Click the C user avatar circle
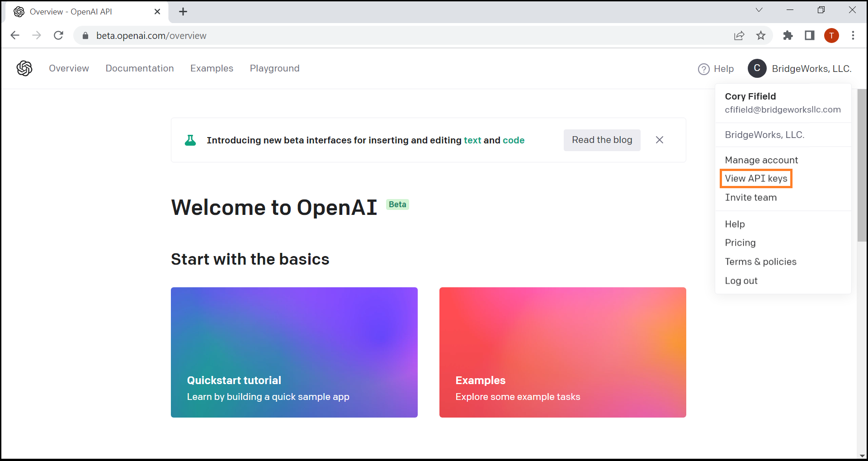 (x=757, y=68)
